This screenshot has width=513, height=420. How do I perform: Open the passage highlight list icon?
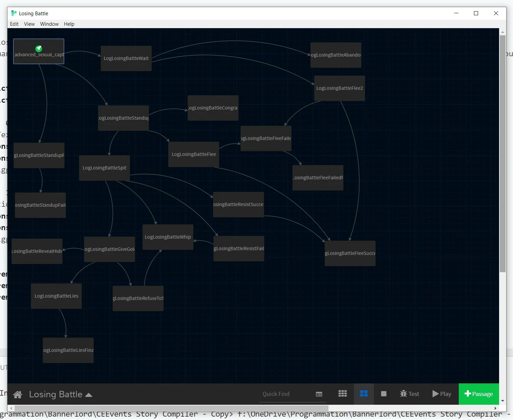pyautogui.click(x=319, y=394)
